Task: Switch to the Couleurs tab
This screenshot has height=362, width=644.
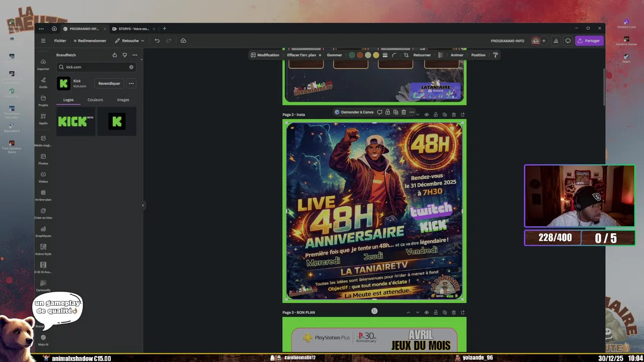Action: 95,100
